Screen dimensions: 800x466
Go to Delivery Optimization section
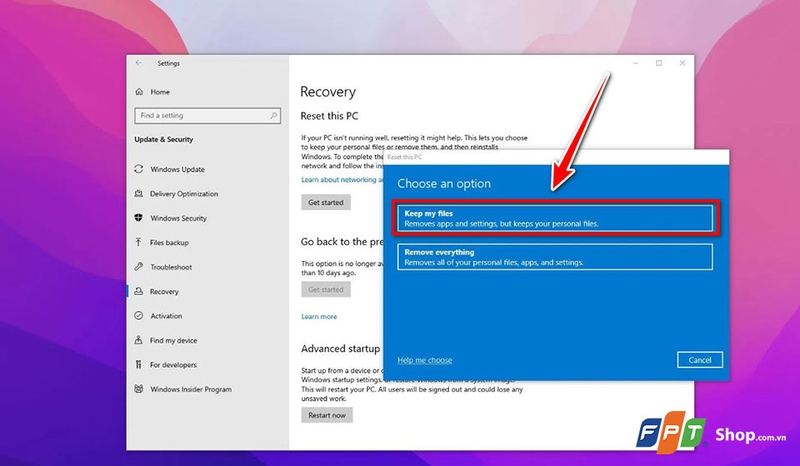(184, 193)
